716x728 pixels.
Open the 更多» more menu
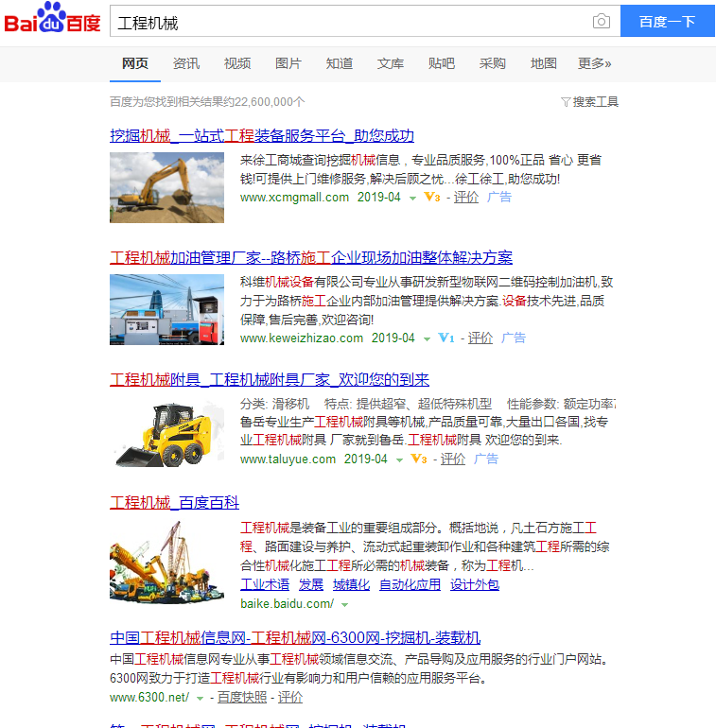tap(594, 63)
